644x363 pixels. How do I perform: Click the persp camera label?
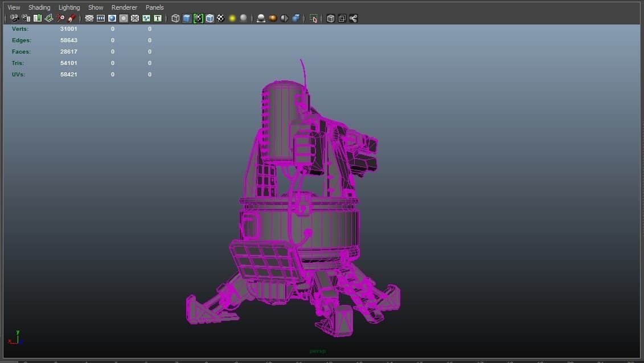[x=317, y=351]
